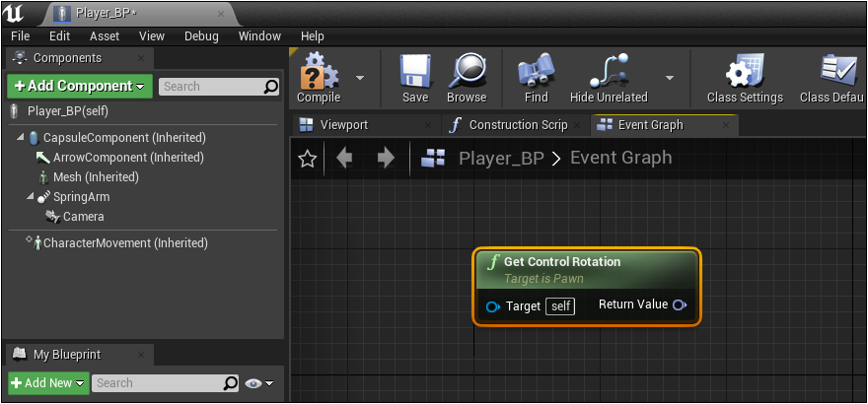
Task: Click the Event Graph breadcrumb grid icon
Action: pyautogui.click(x=433, y=159)
